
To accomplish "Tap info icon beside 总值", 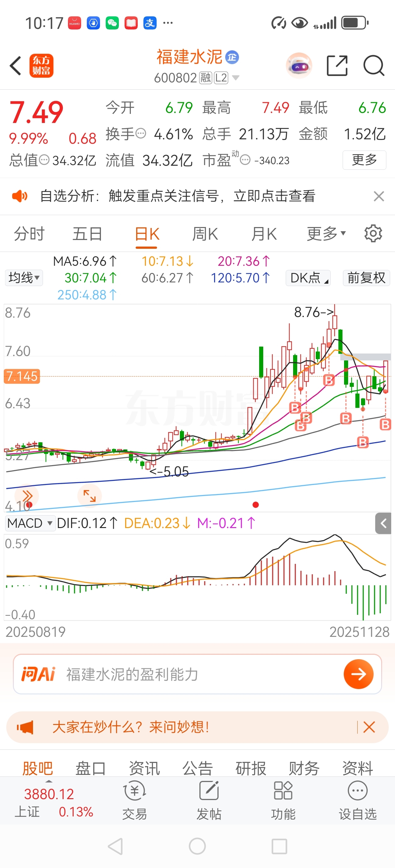I will (x=44, y=160).
